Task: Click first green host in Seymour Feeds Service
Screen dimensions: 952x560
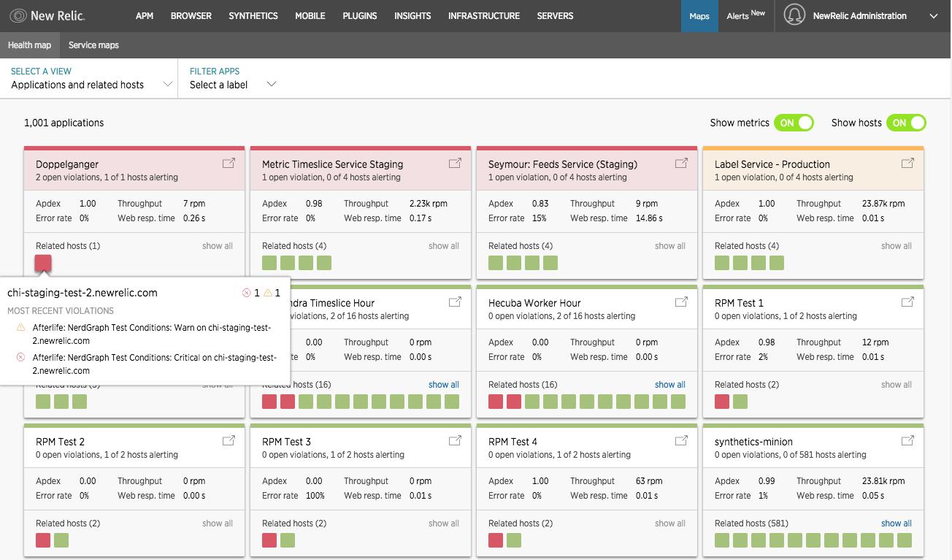Action: pyautogui.click(x=496, y=263)
